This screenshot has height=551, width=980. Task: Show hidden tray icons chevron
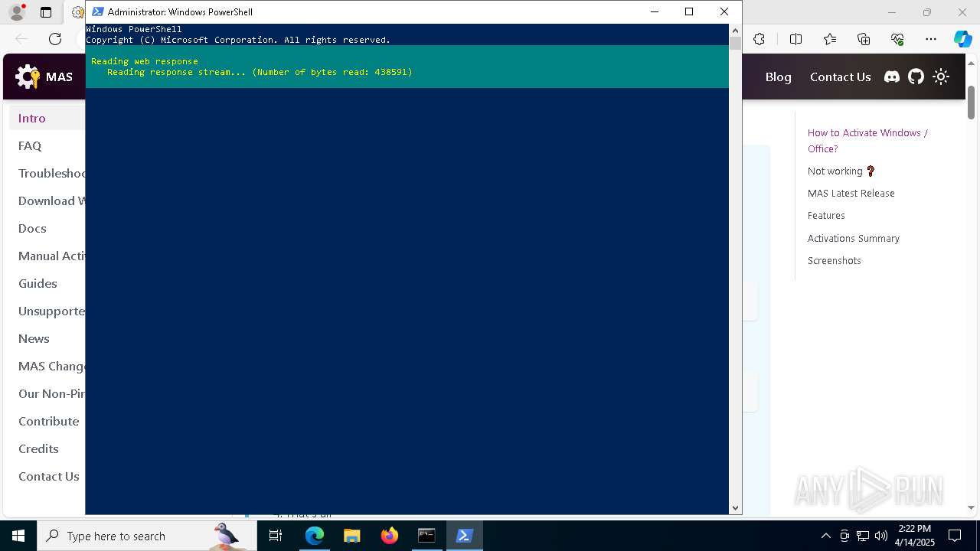tap(825, 536)
